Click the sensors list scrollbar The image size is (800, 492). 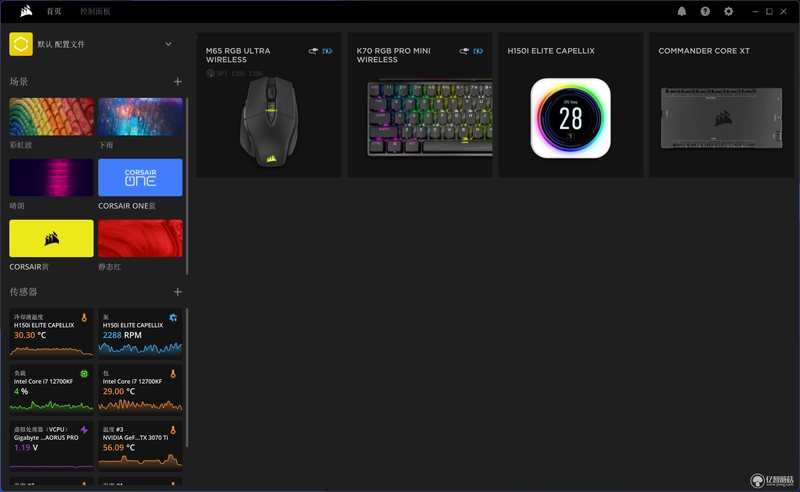tap(187, 378)
